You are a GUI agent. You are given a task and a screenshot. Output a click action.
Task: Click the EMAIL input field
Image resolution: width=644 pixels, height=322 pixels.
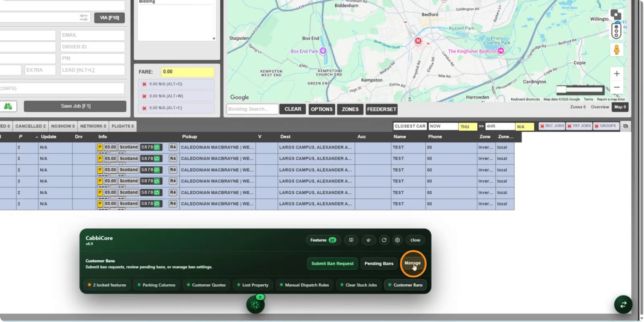click(93, 35)
